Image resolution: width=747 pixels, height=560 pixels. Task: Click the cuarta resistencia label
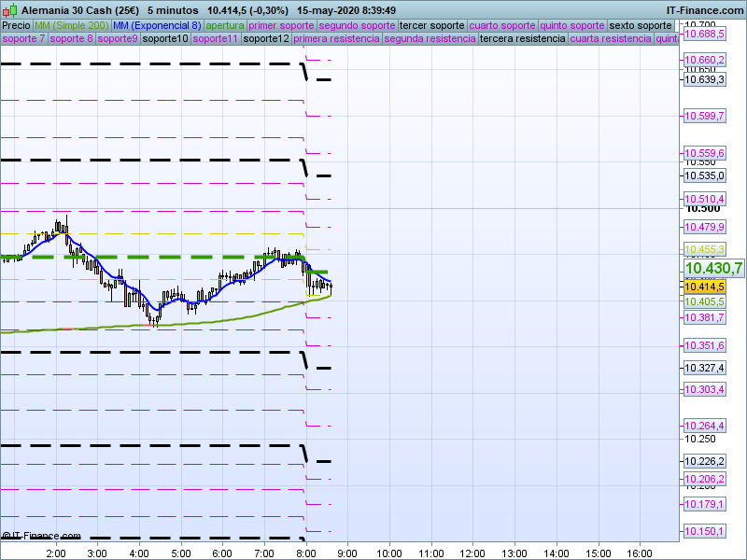click(611, 39)
